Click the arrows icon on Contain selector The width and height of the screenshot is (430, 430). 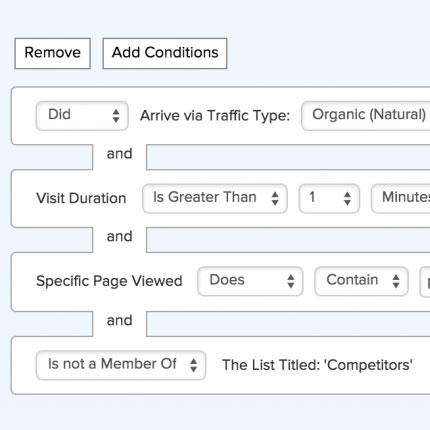click(396, 281)
